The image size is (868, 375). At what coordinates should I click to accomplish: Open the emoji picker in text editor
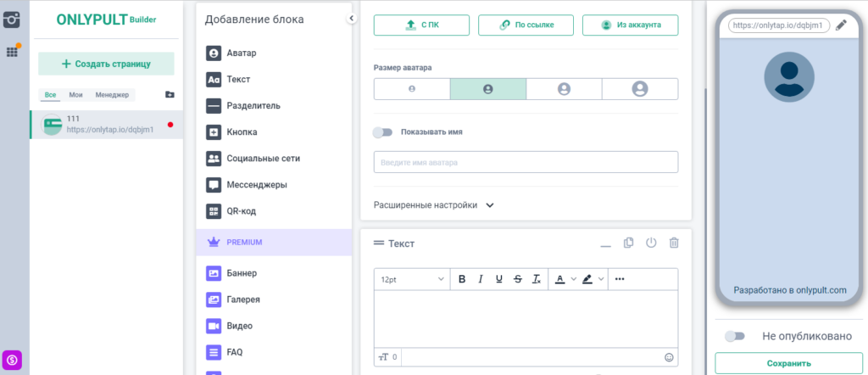pos(669,357)
